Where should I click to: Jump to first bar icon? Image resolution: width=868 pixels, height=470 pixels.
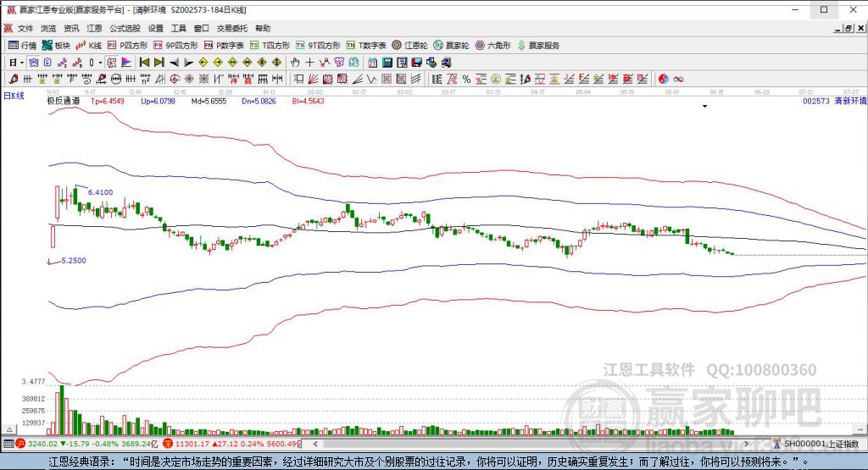[144, 63]
